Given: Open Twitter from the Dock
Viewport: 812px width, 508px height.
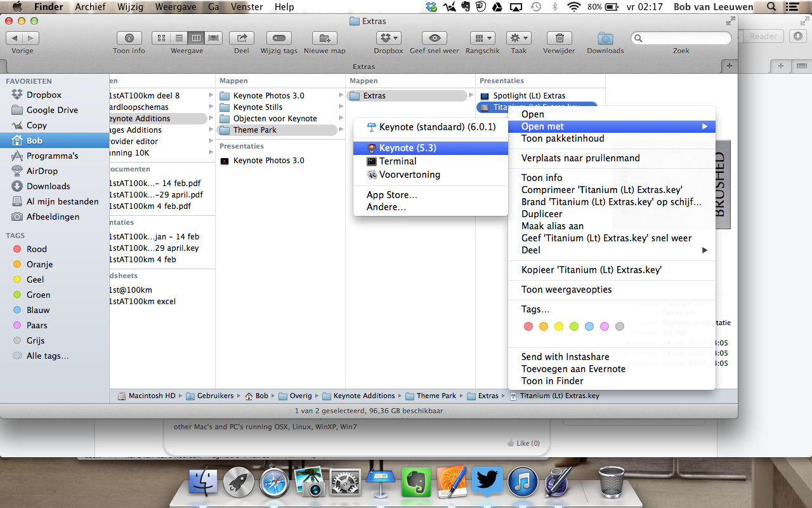Looking at the screenshot, I should point(487,482).
